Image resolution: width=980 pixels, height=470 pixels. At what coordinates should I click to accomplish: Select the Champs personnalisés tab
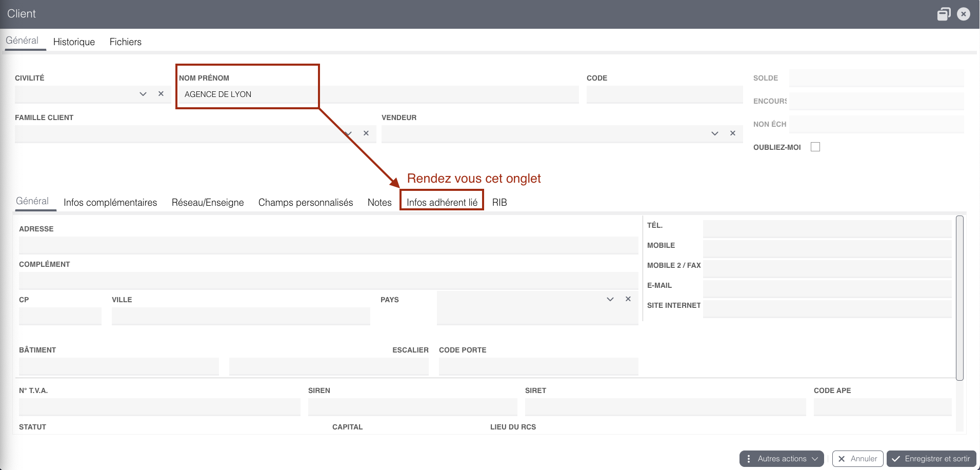tap(306, 203)
